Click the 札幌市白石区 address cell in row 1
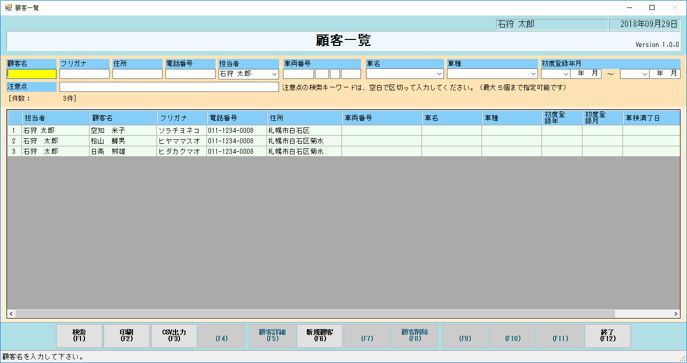 pos(304,130)
